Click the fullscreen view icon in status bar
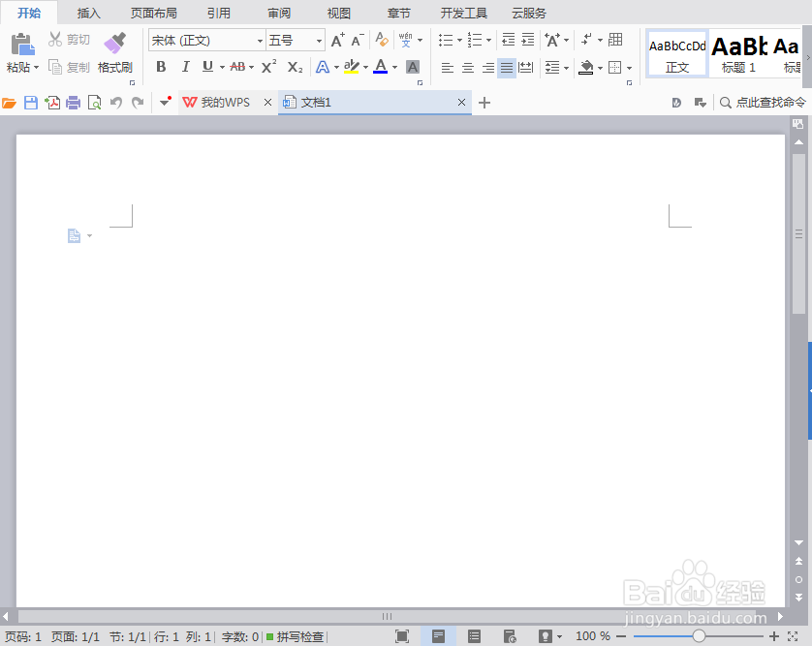Screen dimensions: 812x646 (402, 636)
